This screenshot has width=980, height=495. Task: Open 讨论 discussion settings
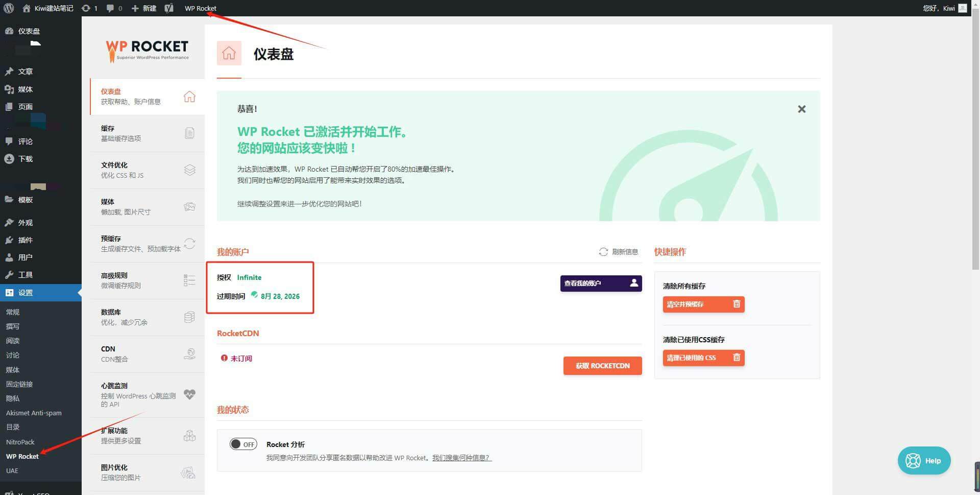(13, 355)
